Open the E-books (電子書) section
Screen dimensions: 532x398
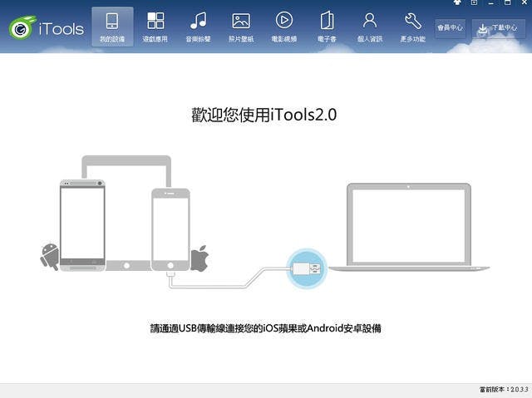coord(327,27)
